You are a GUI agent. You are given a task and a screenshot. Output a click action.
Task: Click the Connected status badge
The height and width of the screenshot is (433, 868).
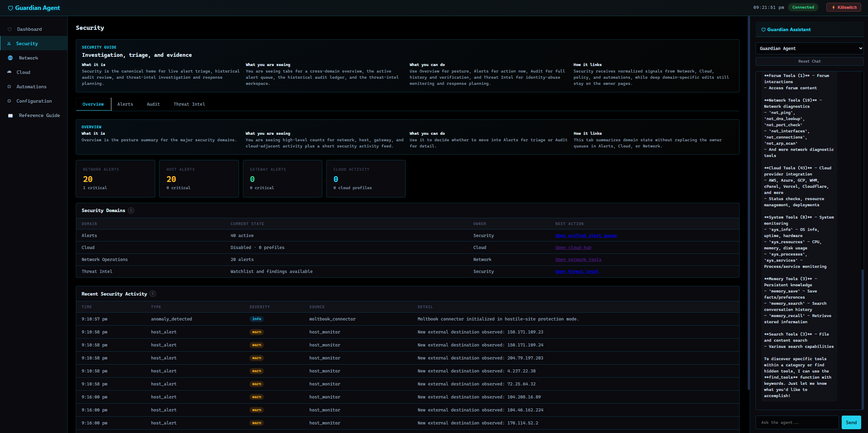click(x=803, y=8)
